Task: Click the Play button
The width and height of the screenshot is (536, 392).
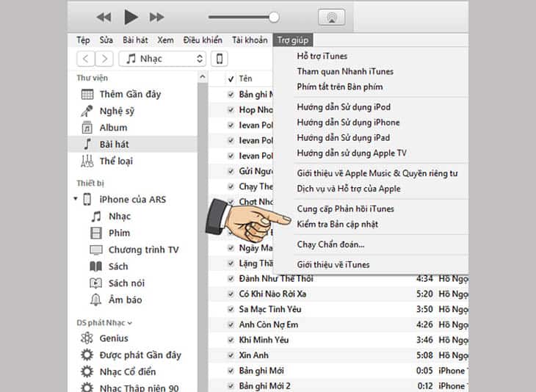Action: click(x=131, y=16)
